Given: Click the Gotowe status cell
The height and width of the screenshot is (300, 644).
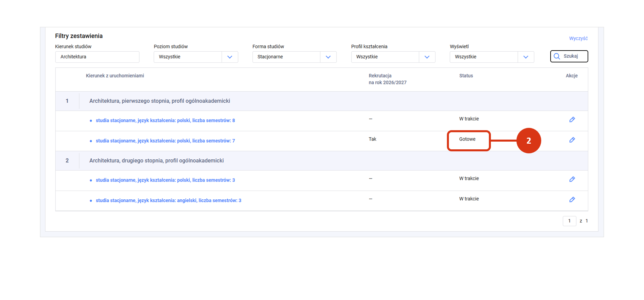Looking at the screenshot, I should [467, 139].
